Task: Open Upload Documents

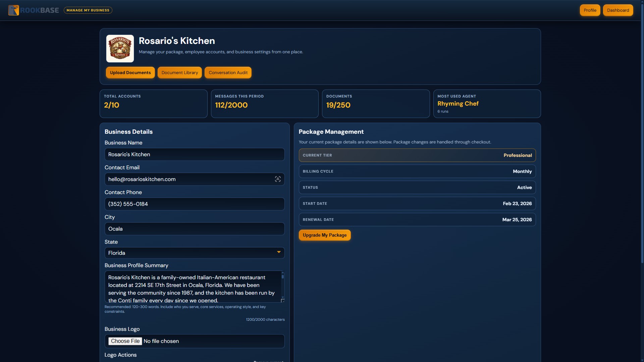Action: [130, 72]
